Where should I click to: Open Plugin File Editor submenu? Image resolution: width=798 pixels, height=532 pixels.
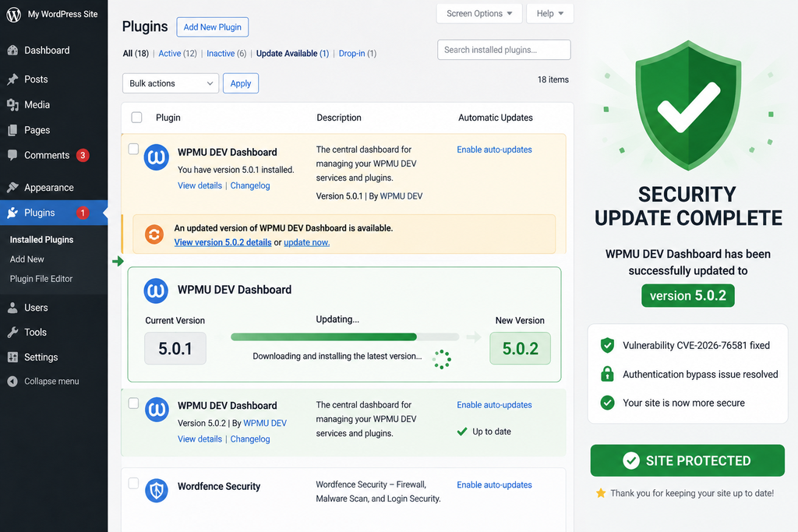pos(41,279)
